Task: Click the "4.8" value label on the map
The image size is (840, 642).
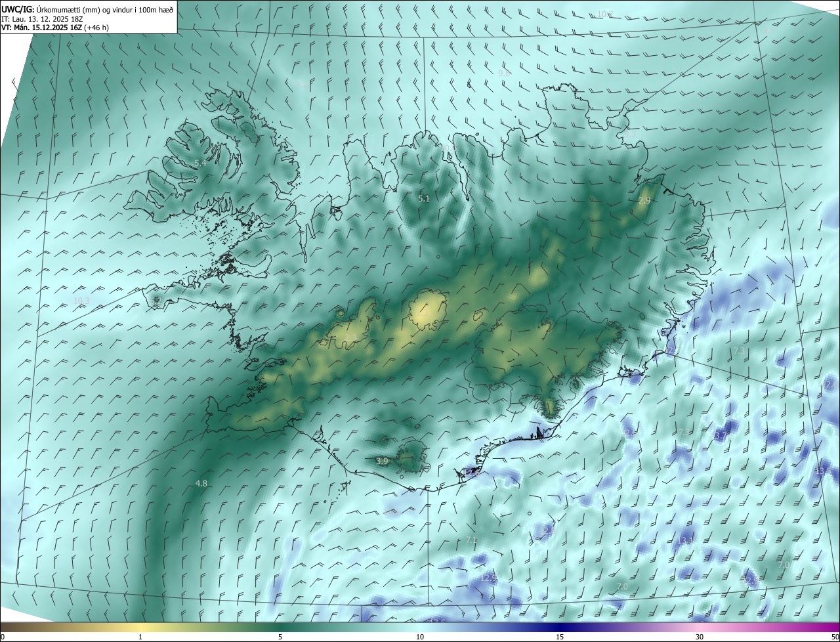Action: (x=201, y=483)
